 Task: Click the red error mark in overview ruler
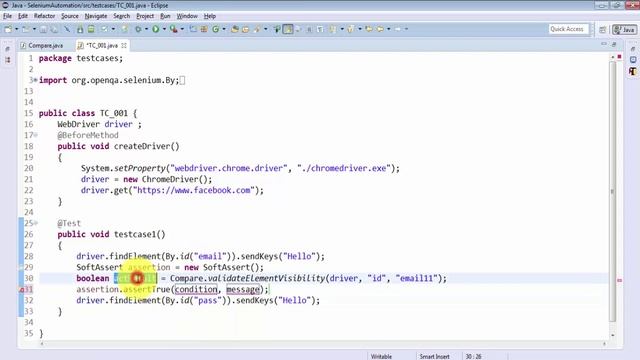coord(619,280)
